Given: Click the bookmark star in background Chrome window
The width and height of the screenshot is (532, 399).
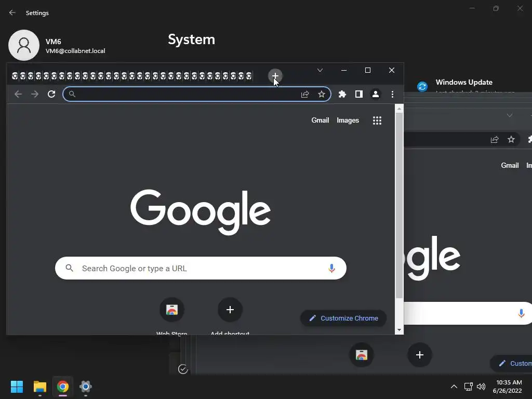Looking at the screenshot, I should pos(511,139).
